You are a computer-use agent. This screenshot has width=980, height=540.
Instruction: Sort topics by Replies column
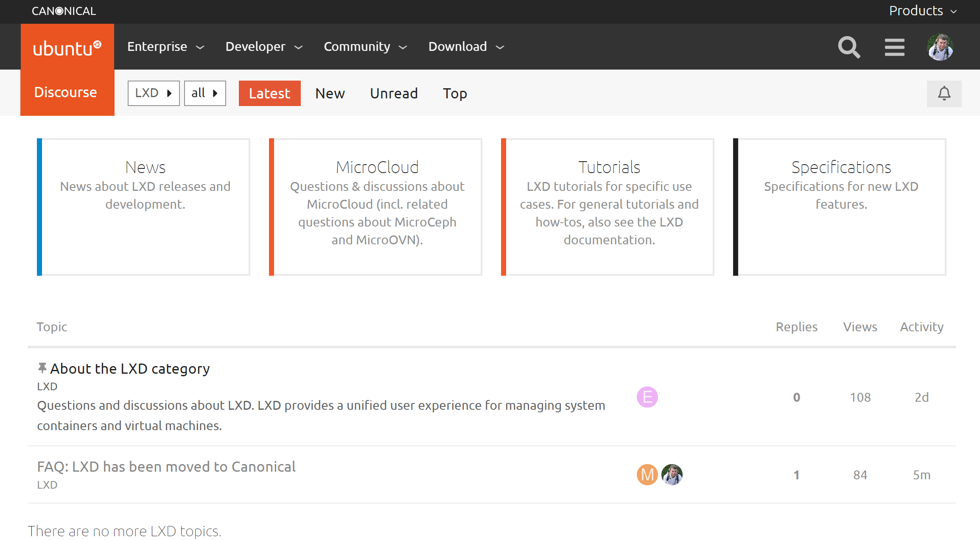(796, 327)
